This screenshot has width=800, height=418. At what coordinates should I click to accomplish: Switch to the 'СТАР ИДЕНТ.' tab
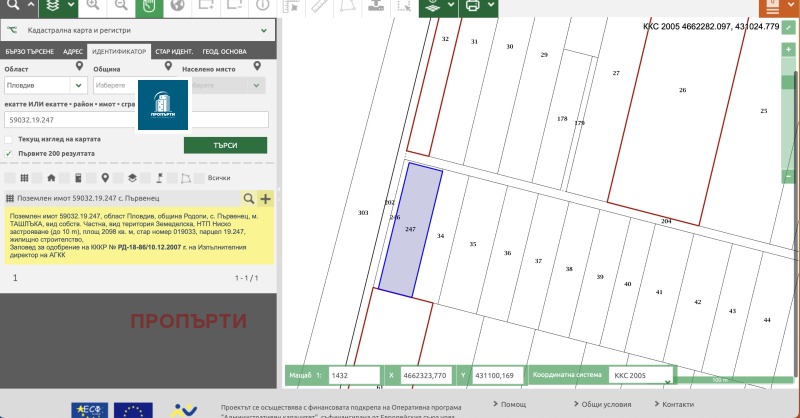tap(174, 51)
